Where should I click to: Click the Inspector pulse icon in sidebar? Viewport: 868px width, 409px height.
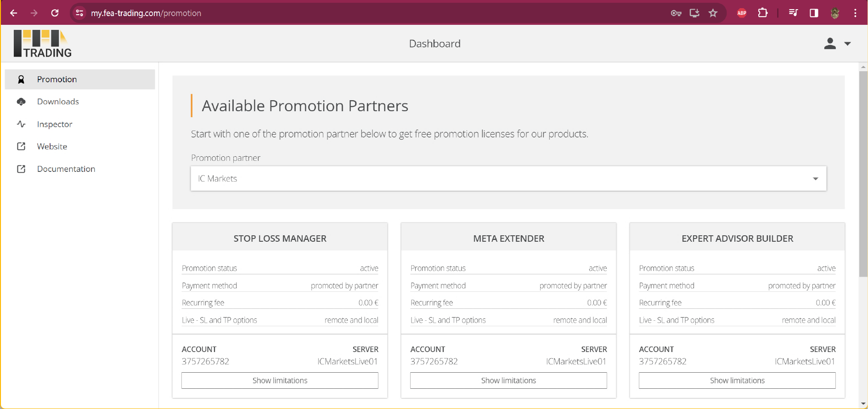21,124
